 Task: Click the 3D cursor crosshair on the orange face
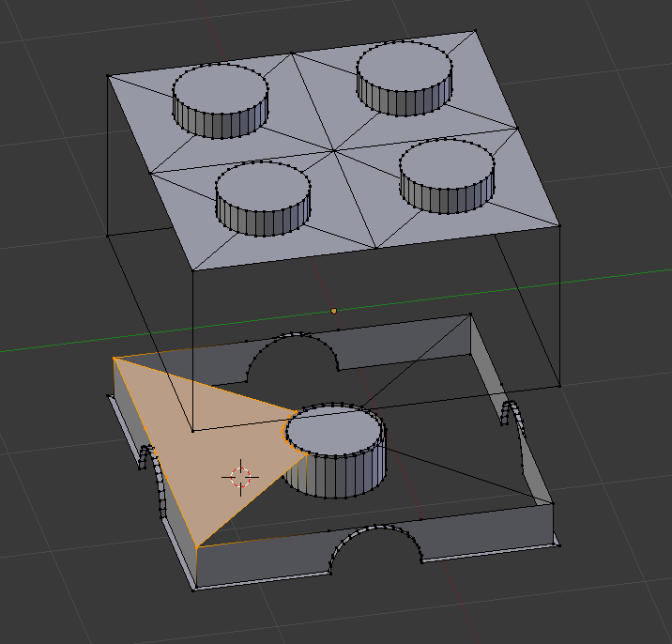pyautogui.click(x=240, y=477)
